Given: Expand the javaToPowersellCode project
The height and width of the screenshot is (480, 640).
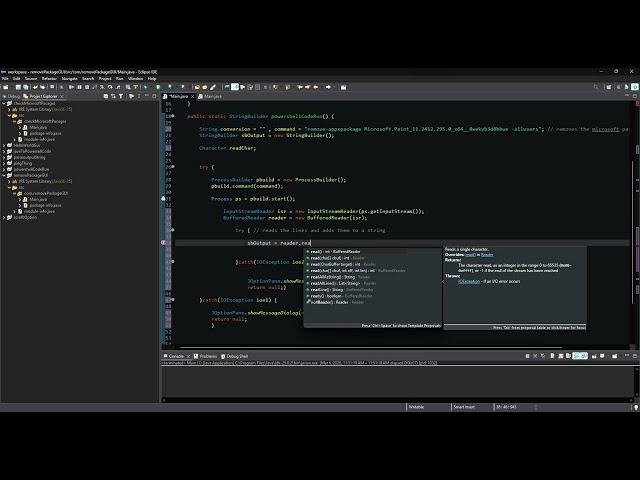Looking at the screenshot, I should point(4,151).
